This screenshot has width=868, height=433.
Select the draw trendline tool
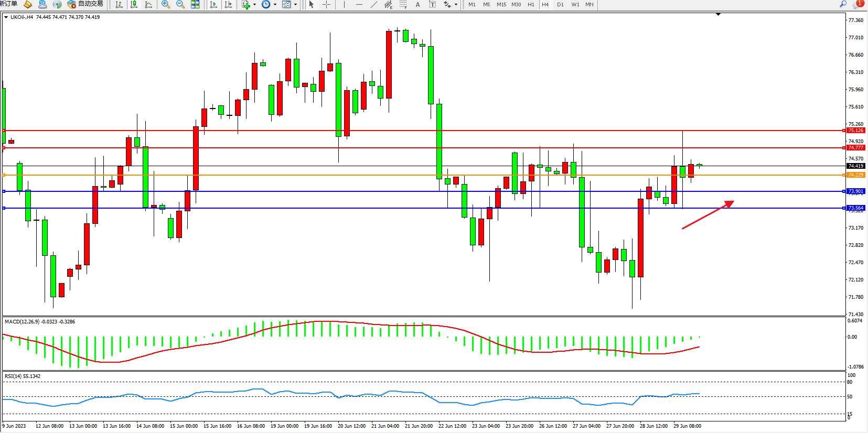point(373,4)
